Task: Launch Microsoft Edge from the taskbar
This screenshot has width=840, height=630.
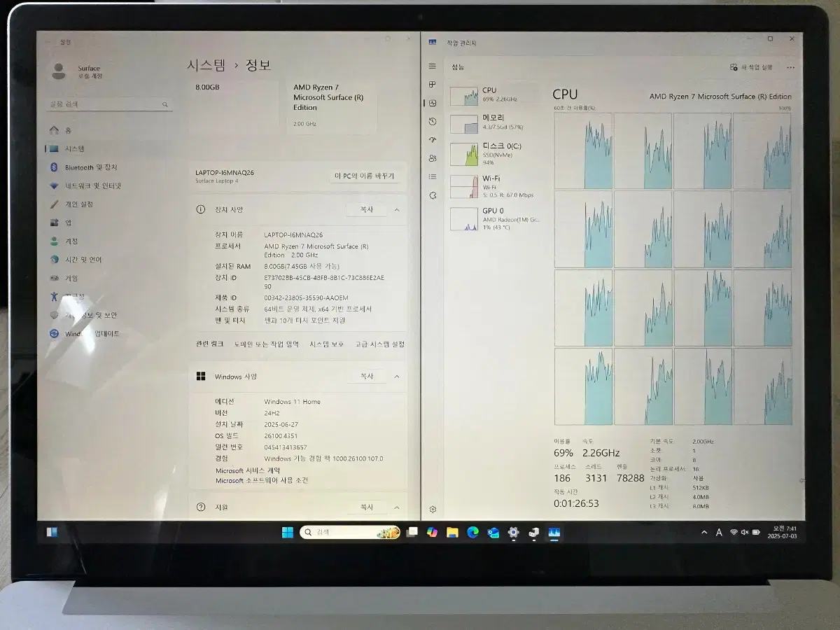Action: [472, 533]
